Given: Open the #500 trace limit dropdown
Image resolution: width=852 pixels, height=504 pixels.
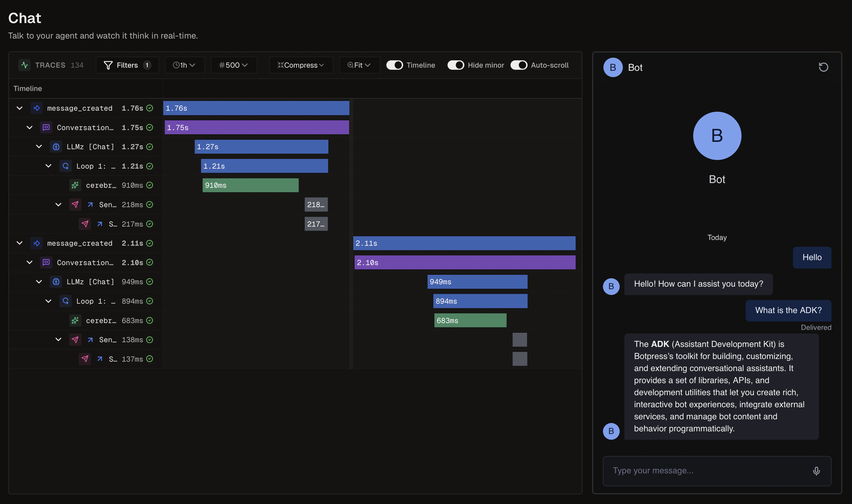Looking at the screenshot, I should click(x=234, y=65).
